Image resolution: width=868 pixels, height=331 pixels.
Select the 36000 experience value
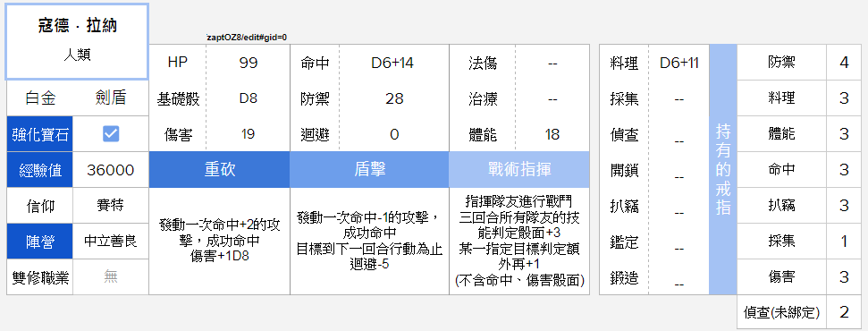pos(111,170)
